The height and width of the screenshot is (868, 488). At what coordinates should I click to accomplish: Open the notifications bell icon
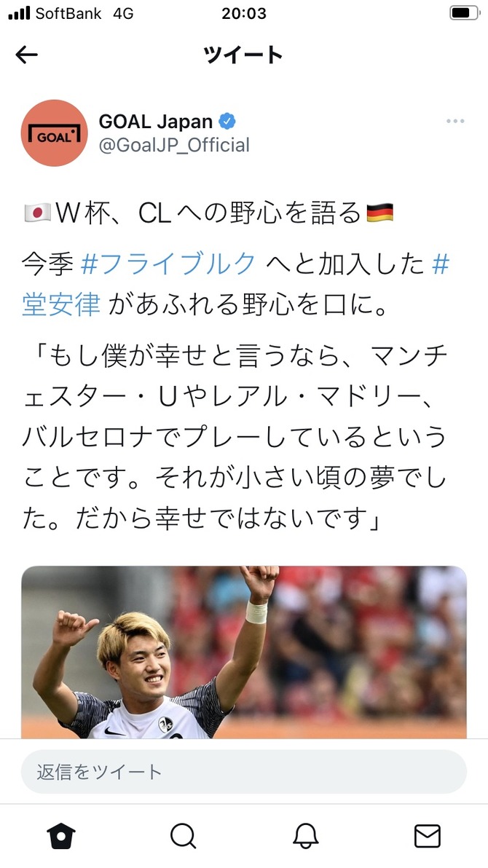point(305,836)
